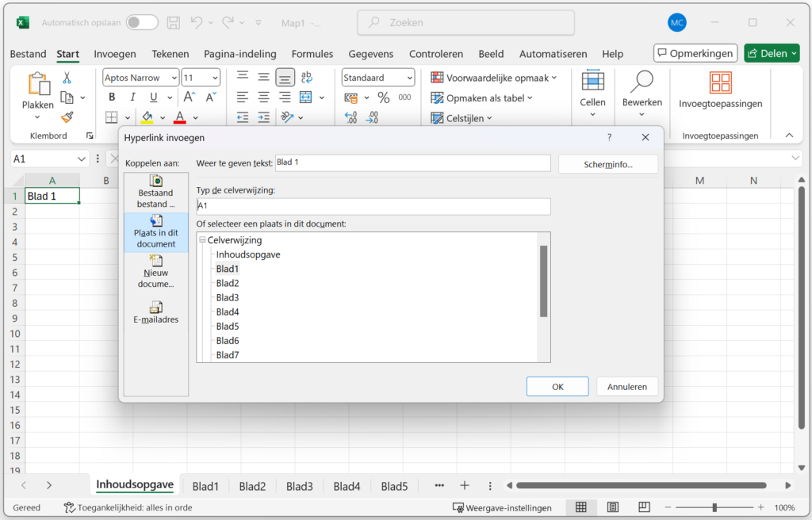Toggle underline formatting
Screen dimensions: 812x520
153,97
